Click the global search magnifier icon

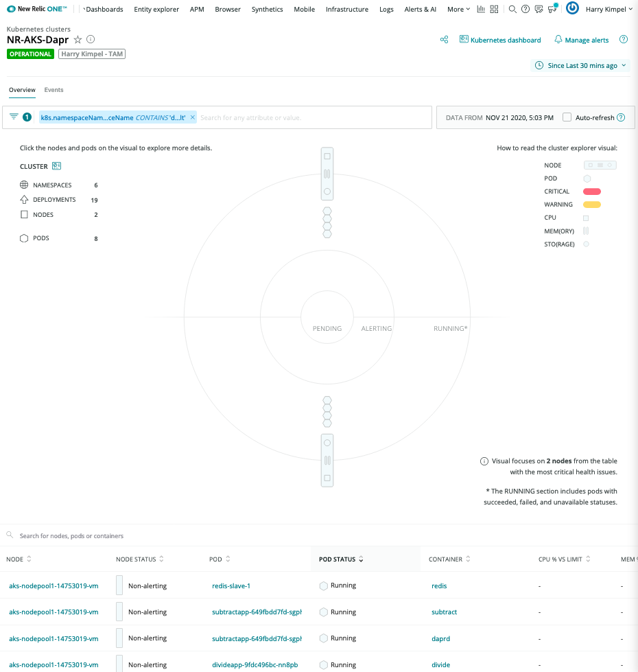pos(512,9)
